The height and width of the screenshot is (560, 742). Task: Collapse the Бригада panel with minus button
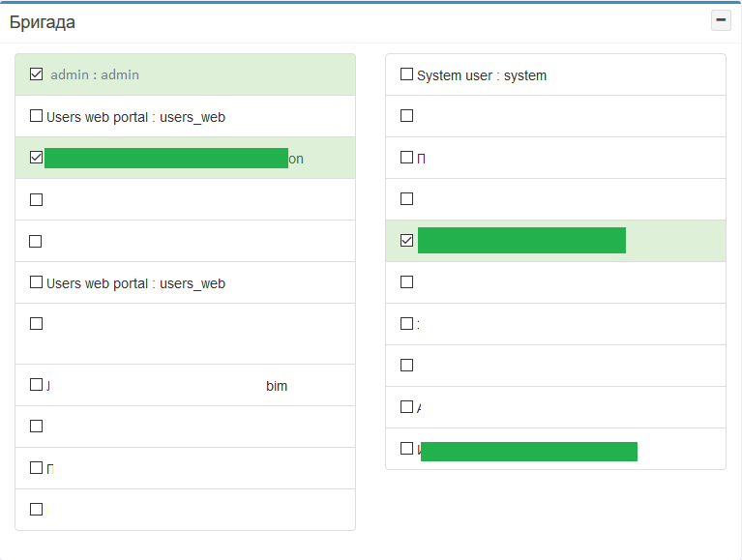pyautogui.click(x=721, y=20)
